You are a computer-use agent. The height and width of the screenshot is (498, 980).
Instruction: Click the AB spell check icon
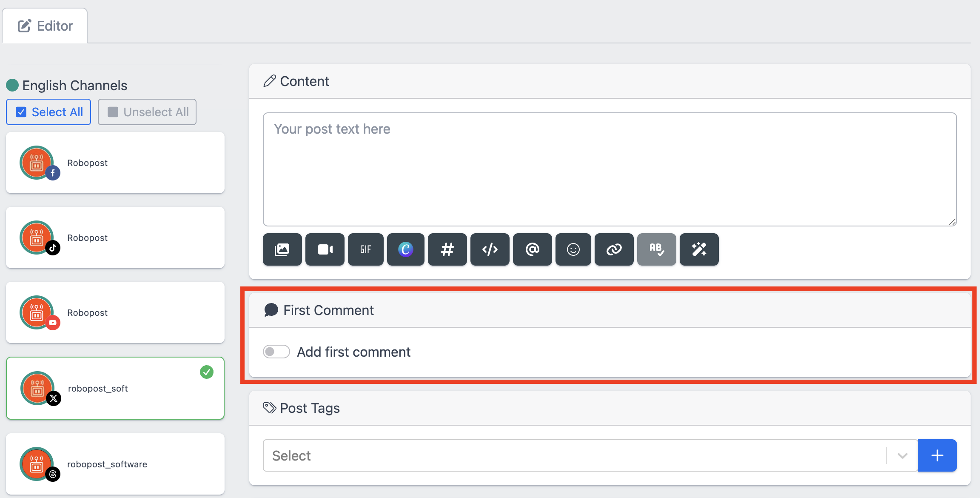[657, 249]
